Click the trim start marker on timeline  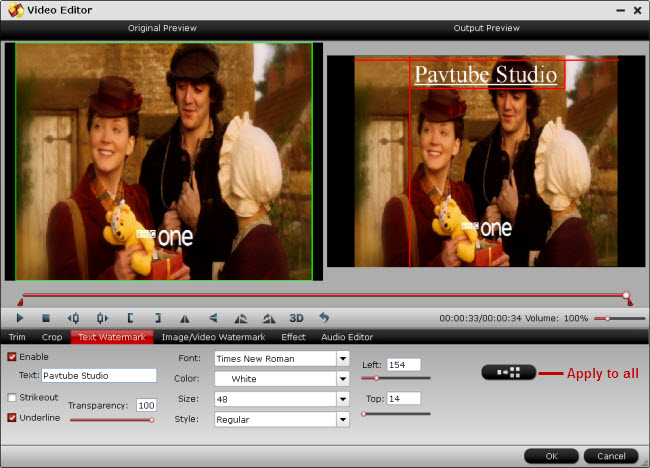20,302
